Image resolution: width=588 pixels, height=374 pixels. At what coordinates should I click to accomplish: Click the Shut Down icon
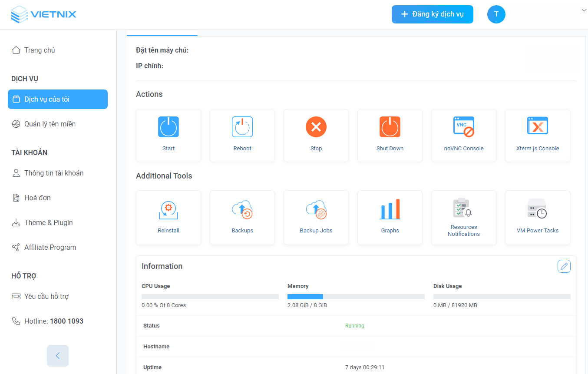(390, 127)
